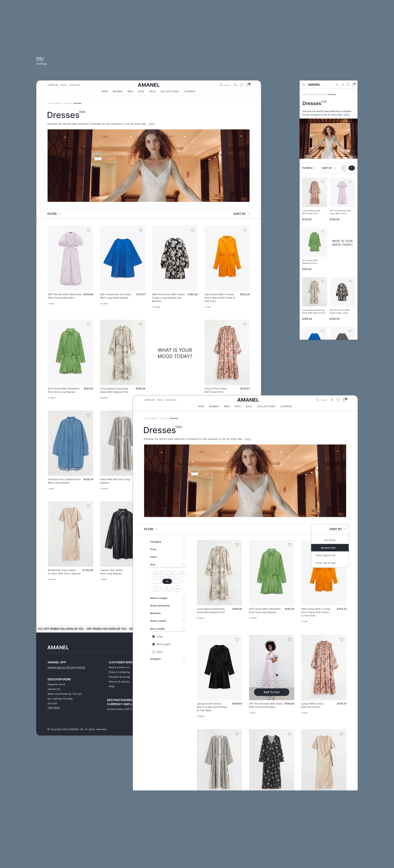Heart the Bridesmaid Satin Dress in top-left grid
Image resolution: width=394 pixels, height=868 pixels.
(x=88, y=506)
